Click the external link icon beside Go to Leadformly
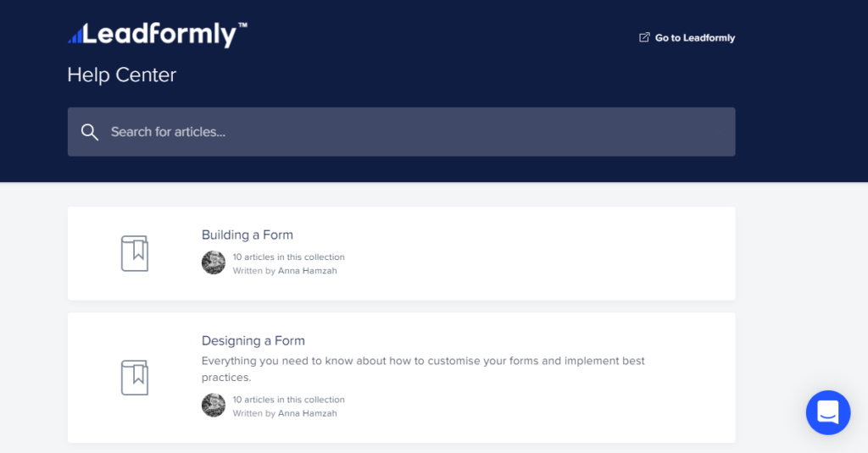Image resolution: width=868 pixels, height=453 pixels. [644, 37]
